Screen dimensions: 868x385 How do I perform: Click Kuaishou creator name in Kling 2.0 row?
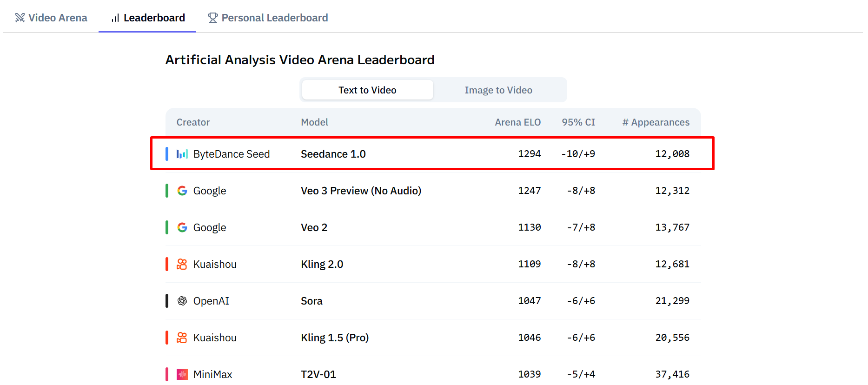pos(215,264)
